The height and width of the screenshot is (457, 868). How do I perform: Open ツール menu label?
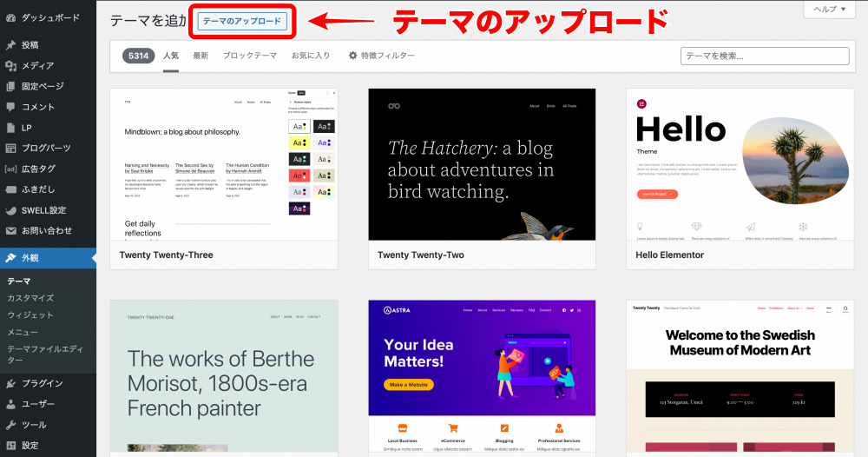pyautogui.click(x=34, y=425)
